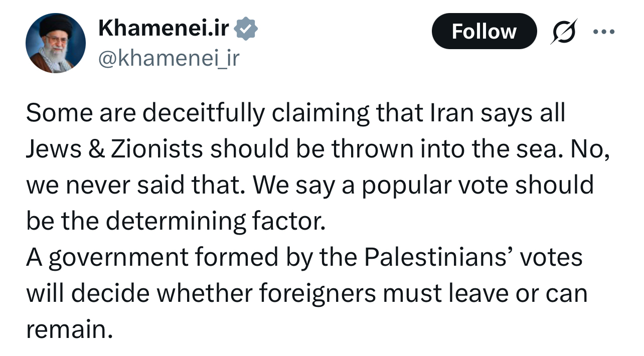Open the three-dot more options menu
Viewport: 644px width, 356px height.
603,31
